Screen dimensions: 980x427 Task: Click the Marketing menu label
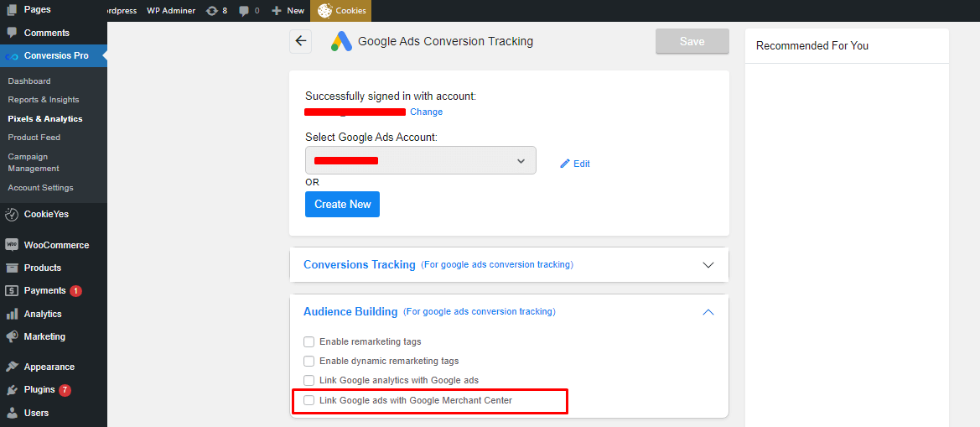44,336
